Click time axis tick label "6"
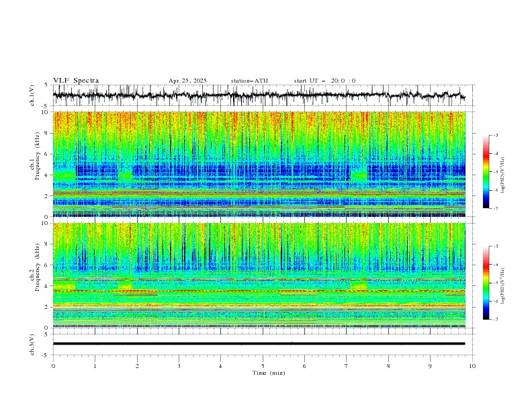The image size is (532, 411). (304, 366)
